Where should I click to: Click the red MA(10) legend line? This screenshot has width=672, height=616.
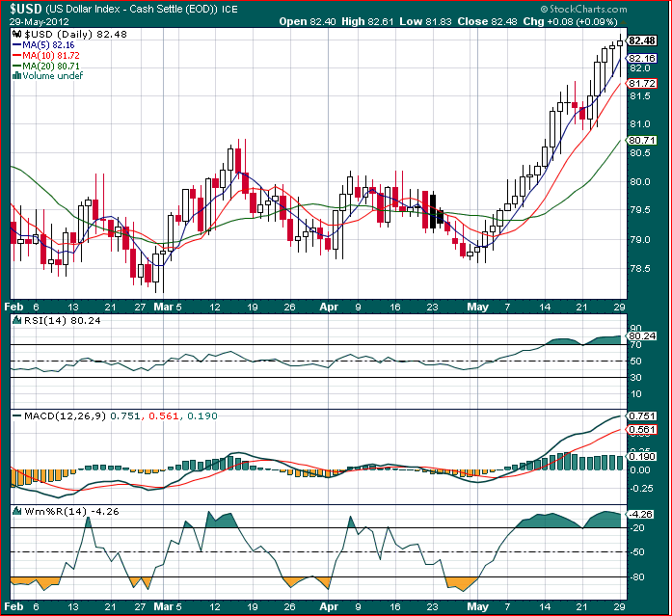coord(17,55)
